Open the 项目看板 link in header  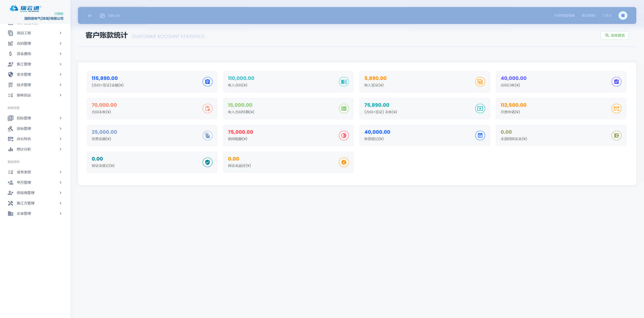pyautogui.click(x=588, y=16)
